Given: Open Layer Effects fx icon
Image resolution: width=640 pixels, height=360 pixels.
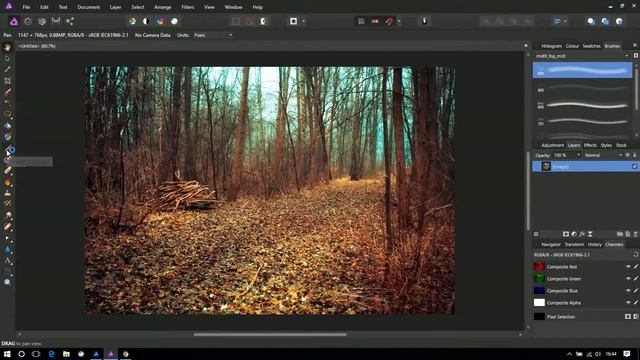Looking at the screenshot, I should (x=582, y=234).
